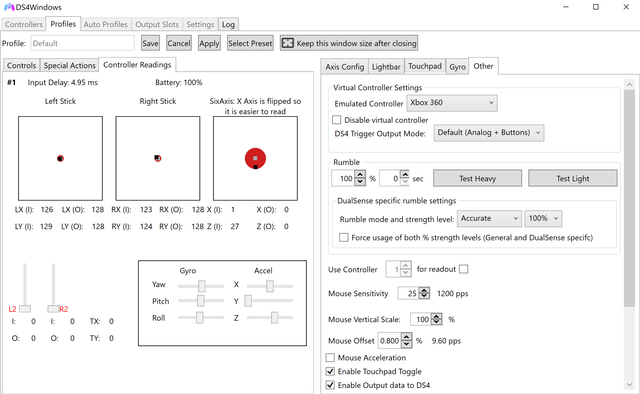This screenshot has height=394, width=640.
Task: Click the Accel Y slider
Action: point(270,301)
